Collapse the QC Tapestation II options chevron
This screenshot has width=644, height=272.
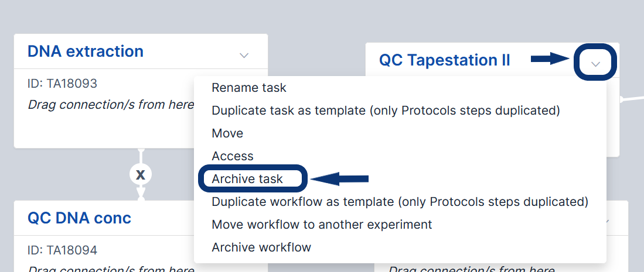596,63
